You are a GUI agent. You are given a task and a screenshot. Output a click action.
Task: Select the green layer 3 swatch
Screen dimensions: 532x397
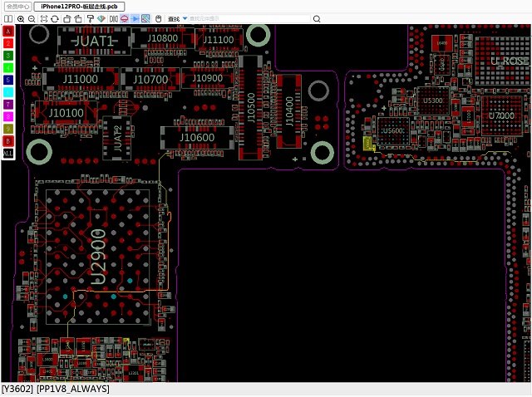pyautogui.click(x=8, y=55)
